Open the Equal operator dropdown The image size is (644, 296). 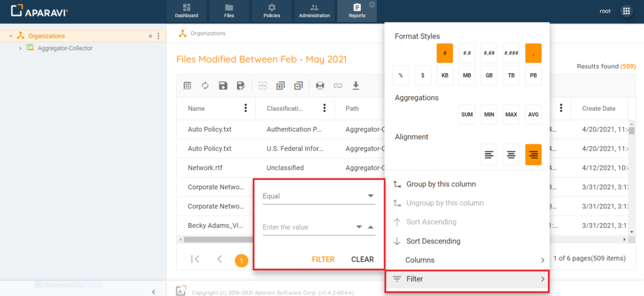[319, 196]
